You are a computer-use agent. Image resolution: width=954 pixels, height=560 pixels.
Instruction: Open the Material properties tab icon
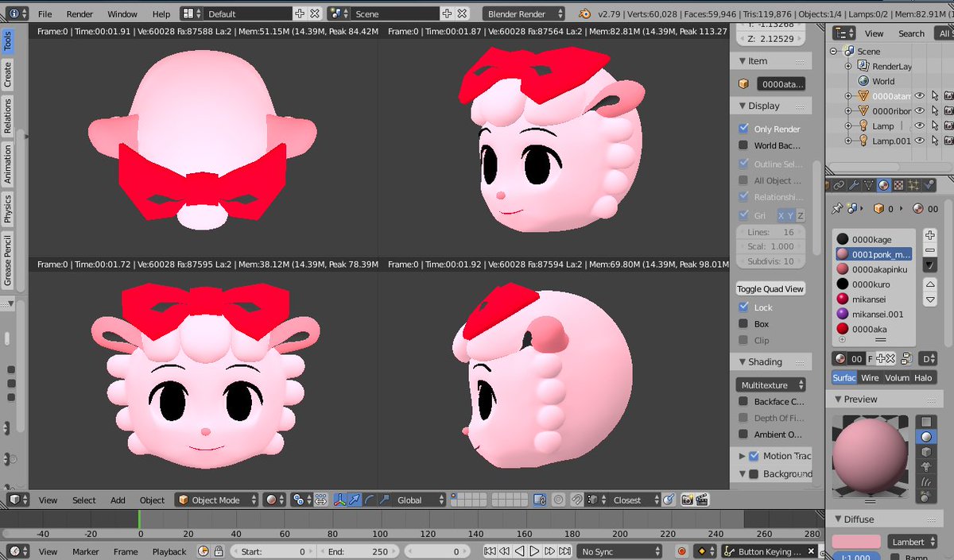point(883,185)
